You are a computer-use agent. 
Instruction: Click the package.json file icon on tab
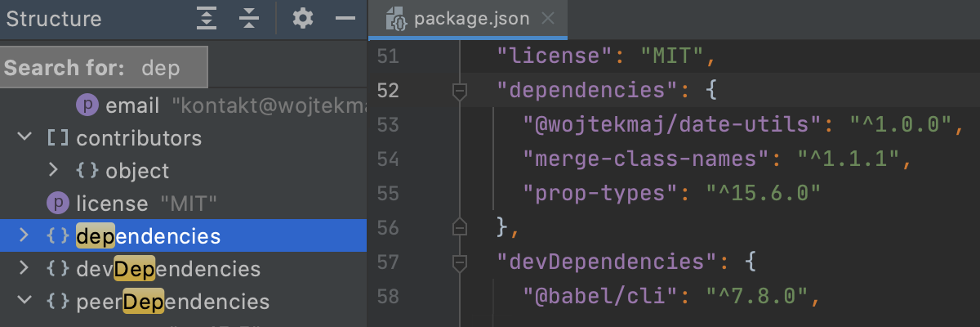pos(396,20)
